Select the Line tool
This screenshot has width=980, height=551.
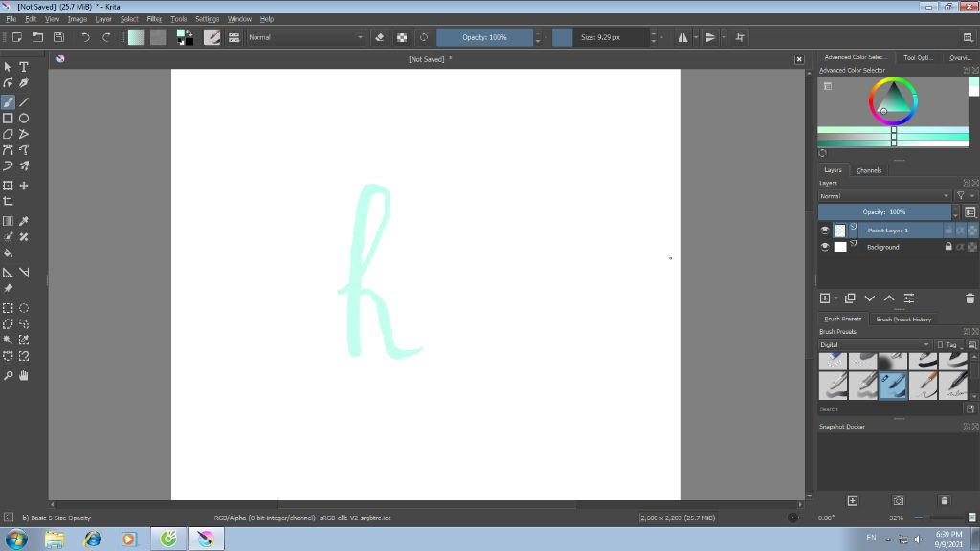coord(24,102)
